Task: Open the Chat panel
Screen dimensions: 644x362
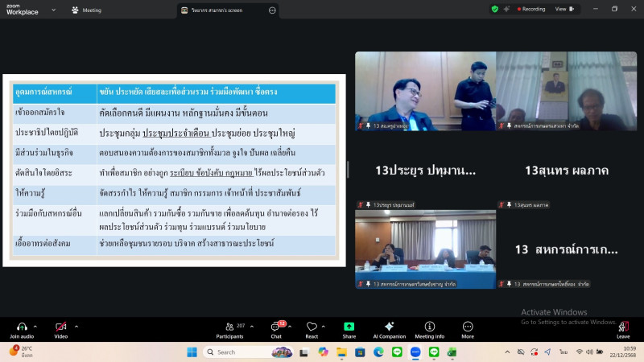Action: pos(276,327)
